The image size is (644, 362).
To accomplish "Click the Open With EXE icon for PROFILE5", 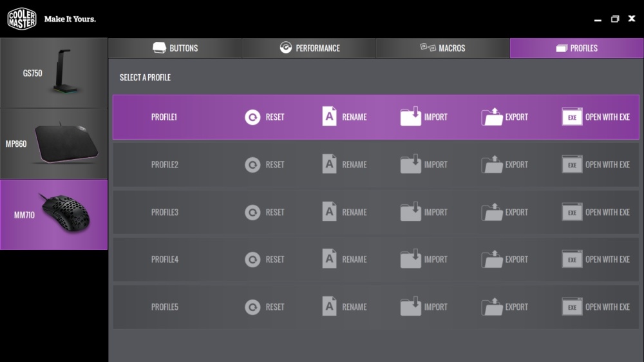I will pyautogui.click(x=572, y=307).
